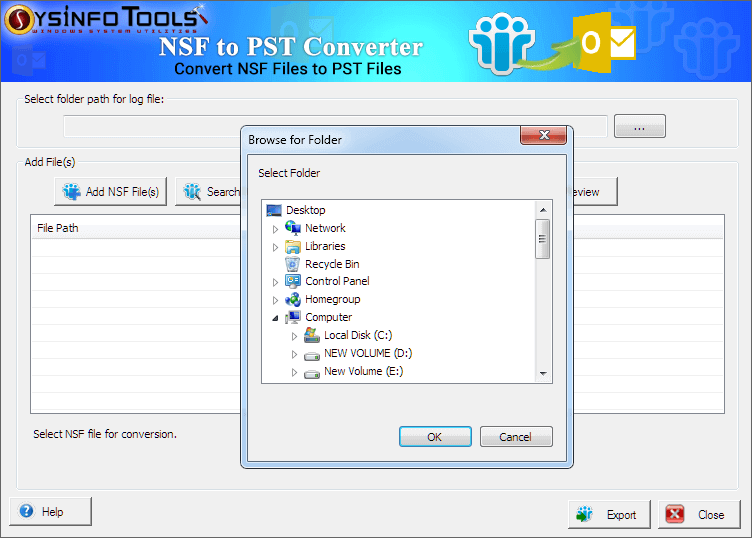Click the Export button
Viewport: 752px width, 538px height.
609,515
